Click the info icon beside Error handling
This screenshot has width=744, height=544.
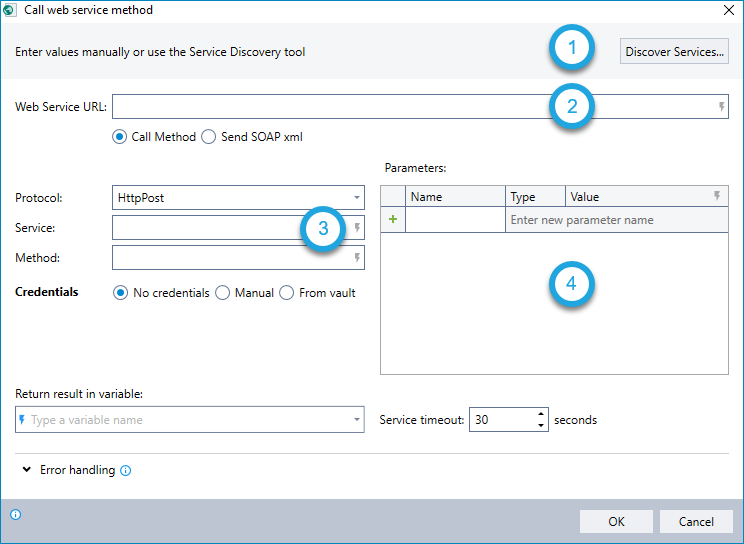click(126, 470)
